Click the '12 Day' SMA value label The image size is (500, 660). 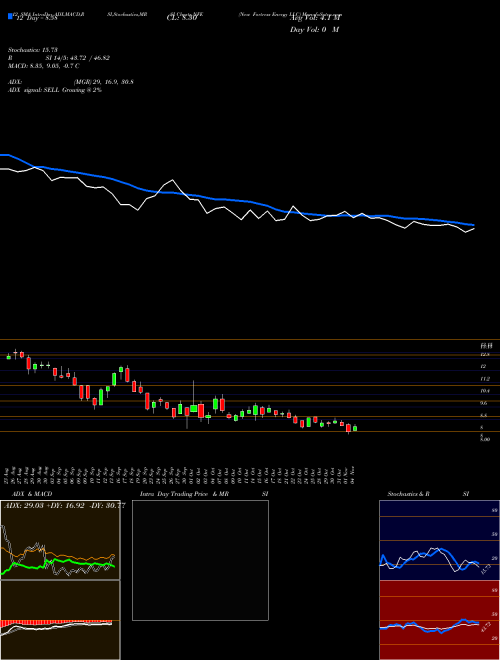pyautogui.click(x=35, y=19)
